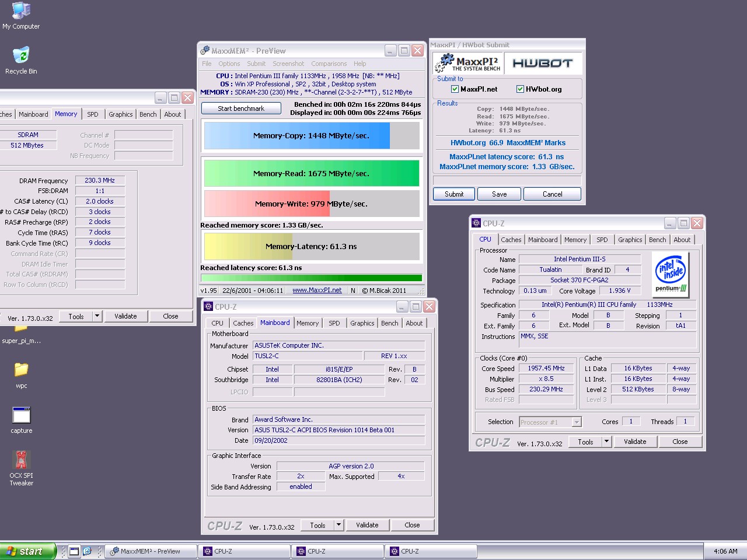
Task: Click the Code Name Tualatin value
Action: (x=550, y=269)
